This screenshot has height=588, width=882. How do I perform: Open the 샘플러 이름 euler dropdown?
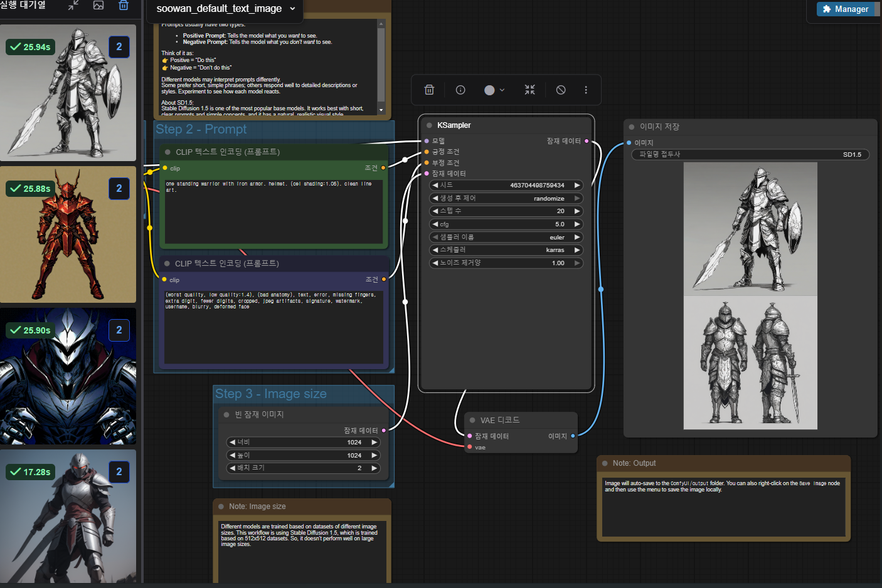point(506,237)
